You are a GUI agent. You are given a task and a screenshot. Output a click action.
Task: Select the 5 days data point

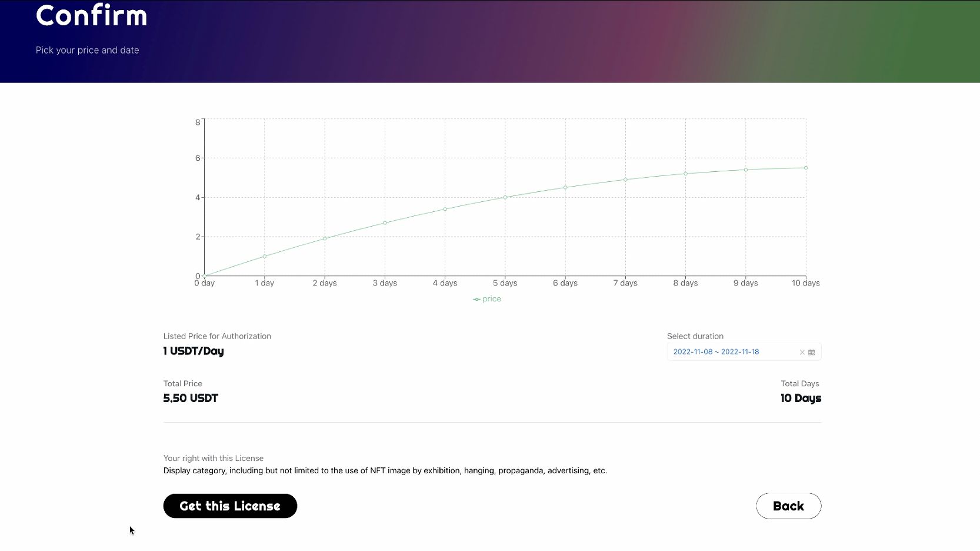click(505, 197)
